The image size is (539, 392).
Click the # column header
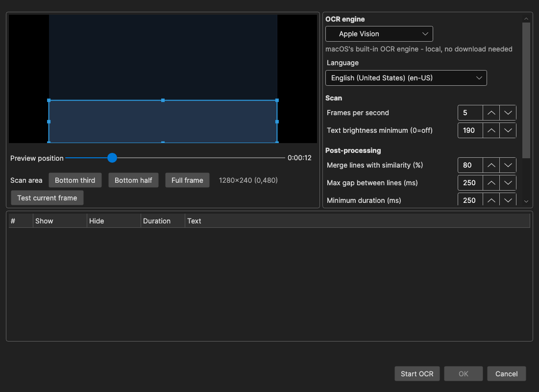click(21, 221)
